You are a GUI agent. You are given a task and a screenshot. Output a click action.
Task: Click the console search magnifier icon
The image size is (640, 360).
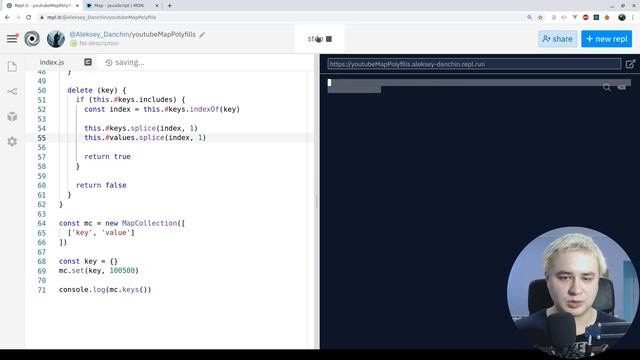pyautogui.click(x=607, y=87)
